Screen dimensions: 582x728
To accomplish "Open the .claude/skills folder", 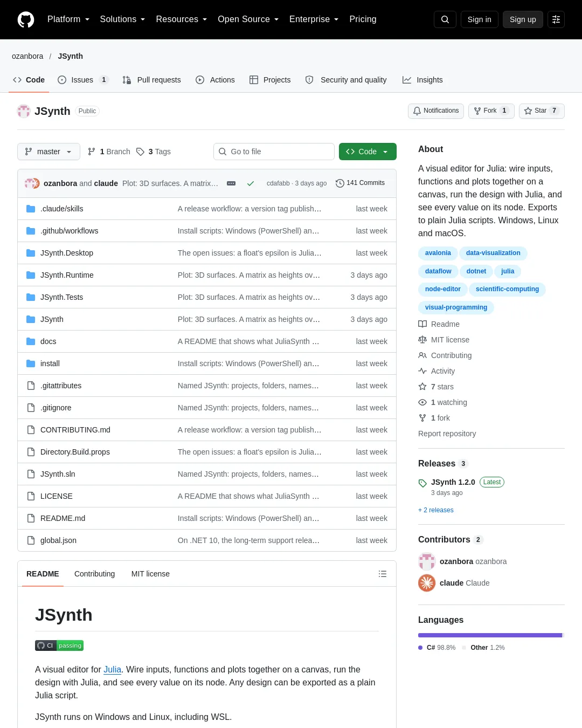I will 61,209.
